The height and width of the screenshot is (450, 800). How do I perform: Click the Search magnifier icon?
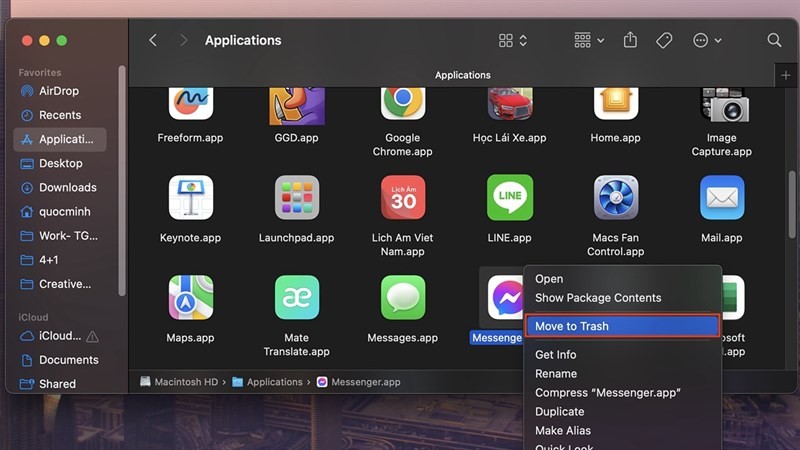point(774,40)
